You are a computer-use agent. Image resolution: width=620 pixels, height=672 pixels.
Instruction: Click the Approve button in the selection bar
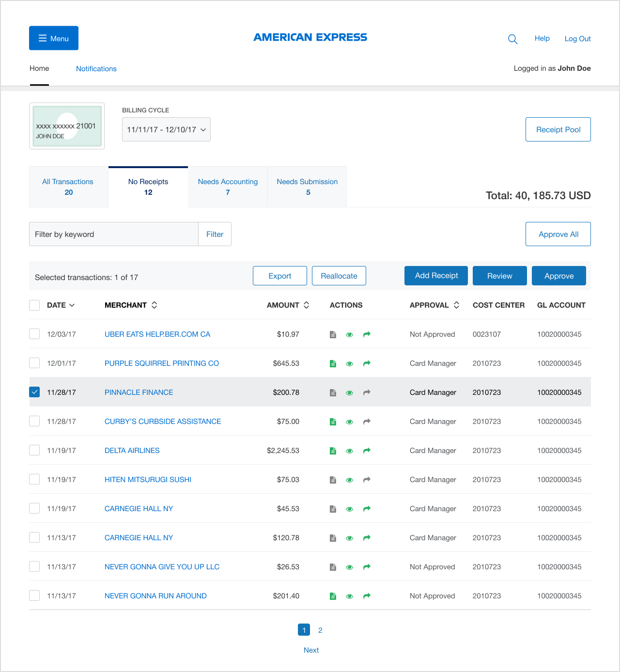(559, 276)
